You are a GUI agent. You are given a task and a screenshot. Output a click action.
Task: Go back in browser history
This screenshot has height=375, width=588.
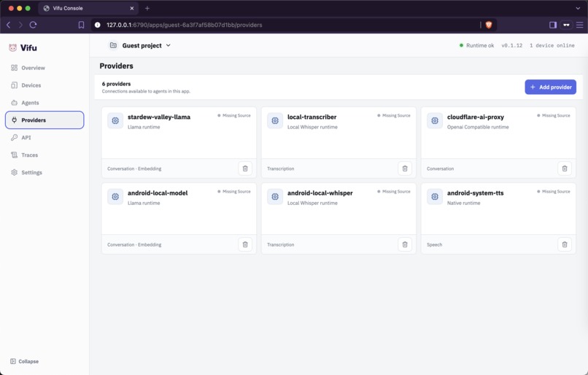[9, 25]
